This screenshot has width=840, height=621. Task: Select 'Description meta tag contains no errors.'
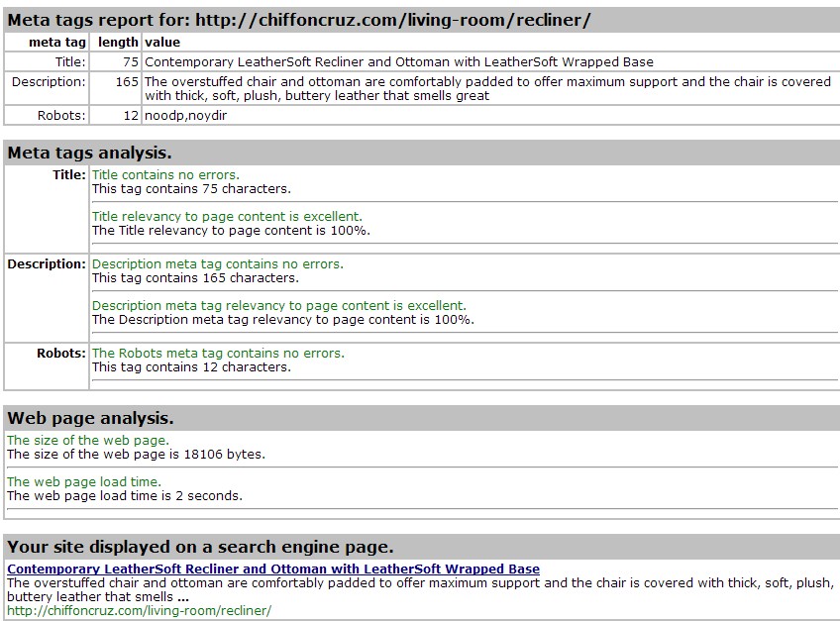[x=218, y=264]
